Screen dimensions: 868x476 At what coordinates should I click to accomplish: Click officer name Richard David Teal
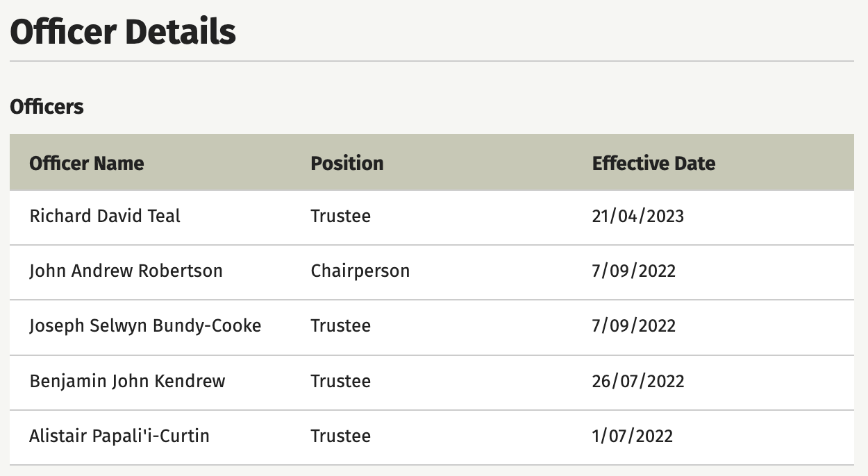(105, 216)
